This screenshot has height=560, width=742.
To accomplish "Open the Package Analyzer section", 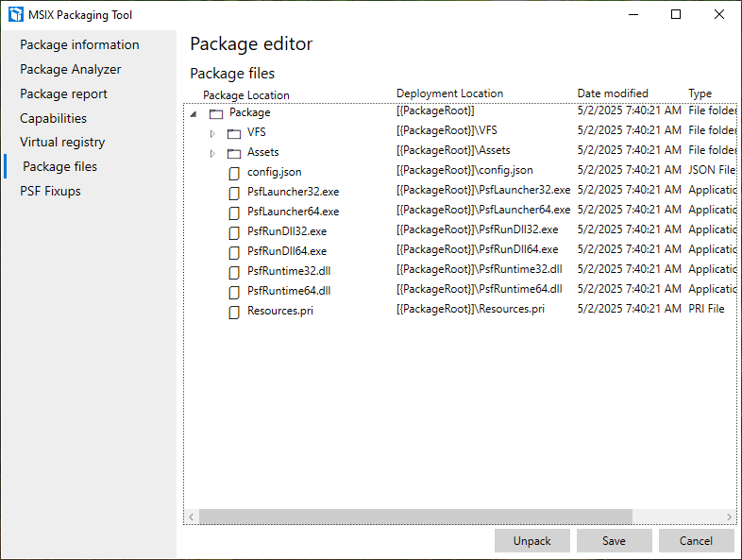I will [71, 69].
